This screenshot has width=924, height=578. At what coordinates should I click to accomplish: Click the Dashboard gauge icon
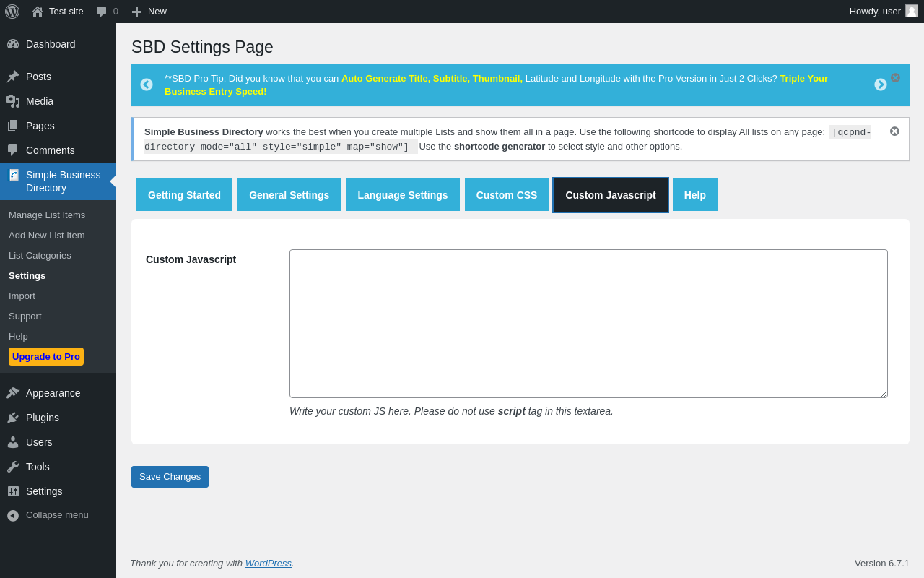pos(13,44)
